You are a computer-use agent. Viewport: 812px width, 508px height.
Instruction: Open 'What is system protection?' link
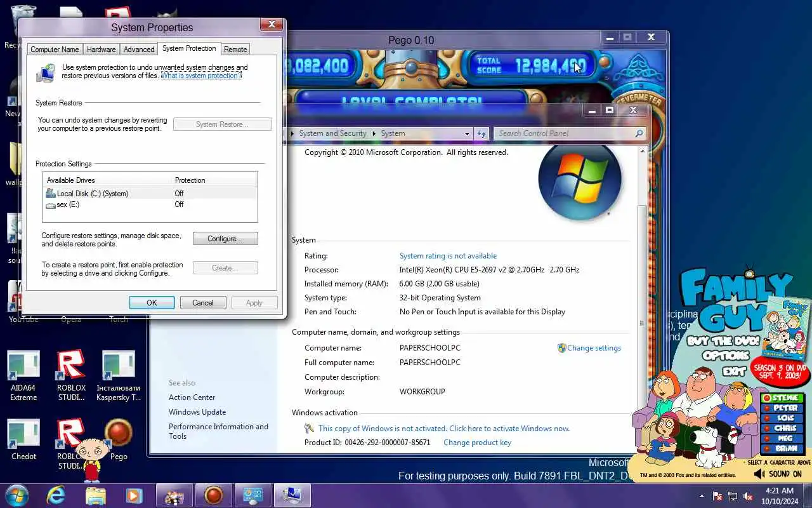pos(201,76)
